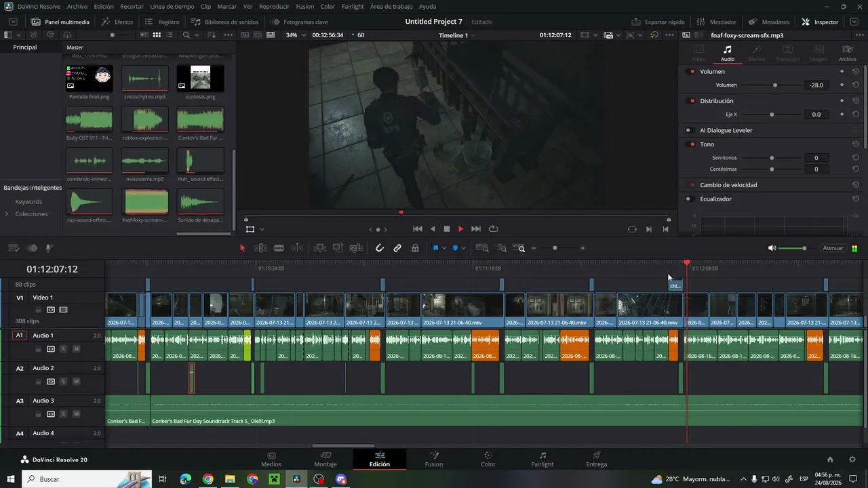Select the arrow Selection mode tool

[242, 248]
